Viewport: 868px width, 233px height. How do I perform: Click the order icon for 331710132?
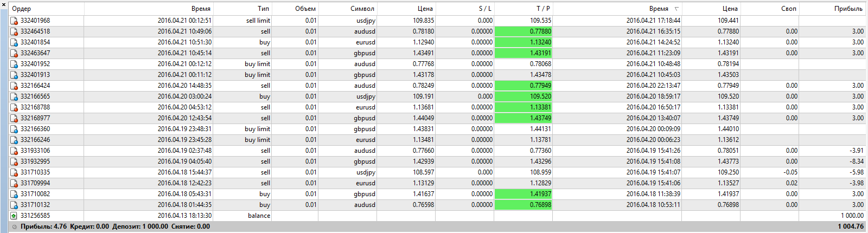click(x=14, y=205)
